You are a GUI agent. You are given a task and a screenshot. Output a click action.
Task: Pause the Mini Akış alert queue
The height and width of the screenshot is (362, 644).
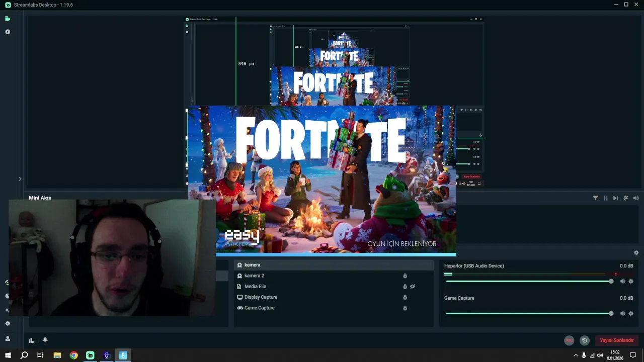coord(605,198)
